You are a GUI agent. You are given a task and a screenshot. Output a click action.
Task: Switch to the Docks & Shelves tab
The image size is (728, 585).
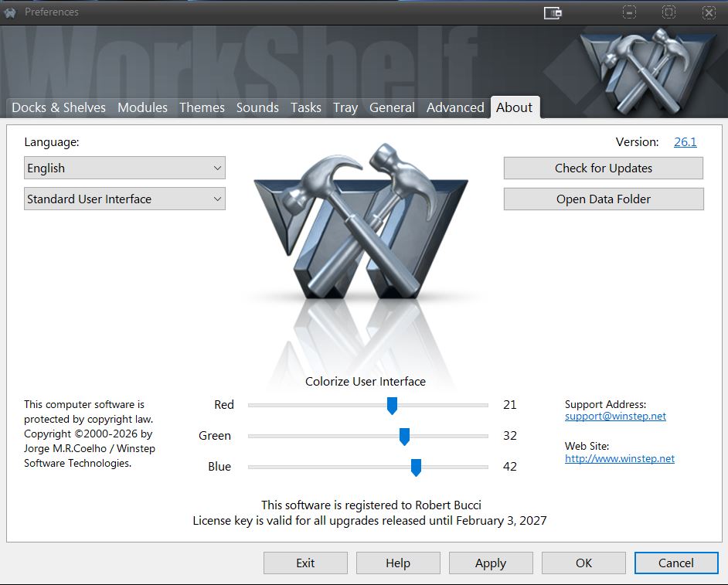pyautogui.click(x=59, y=107)
